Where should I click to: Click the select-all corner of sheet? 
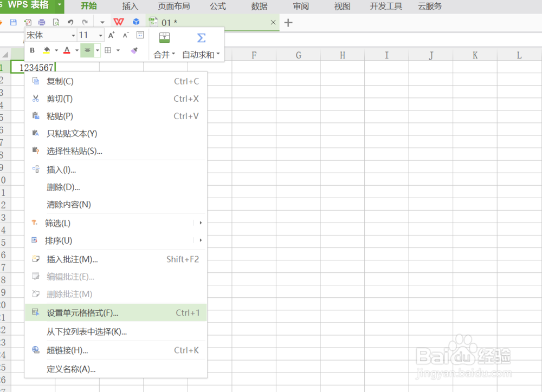(5, 55)
